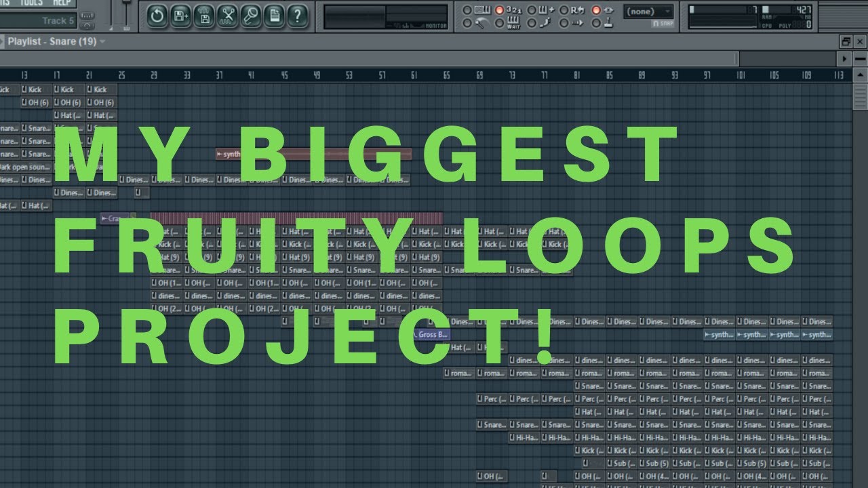Select the "Gross B..." clip
Image resolution: width=868 pixels, height=488 pixels.
pyautogui.click(x=431, y=335)
